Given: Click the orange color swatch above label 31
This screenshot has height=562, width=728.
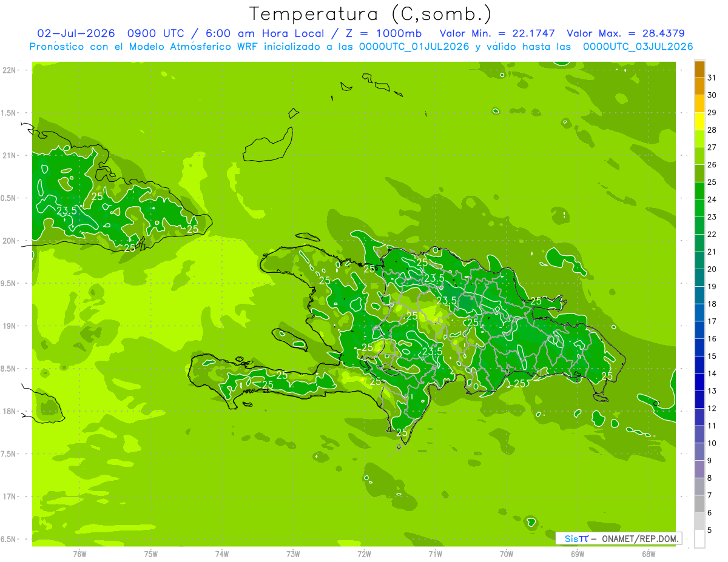Looking at the screenshot, I should point(699,69).
